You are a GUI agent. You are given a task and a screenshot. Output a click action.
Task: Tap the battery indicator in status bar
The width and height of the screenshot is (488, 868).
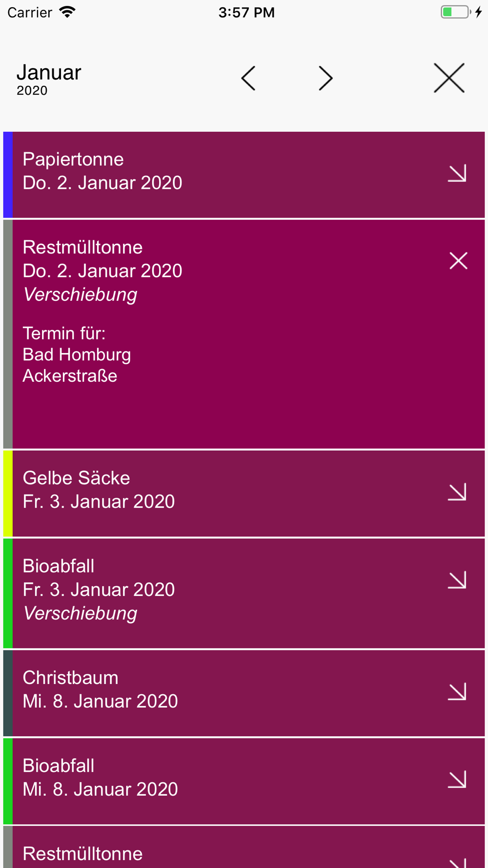tap(456, 12)
